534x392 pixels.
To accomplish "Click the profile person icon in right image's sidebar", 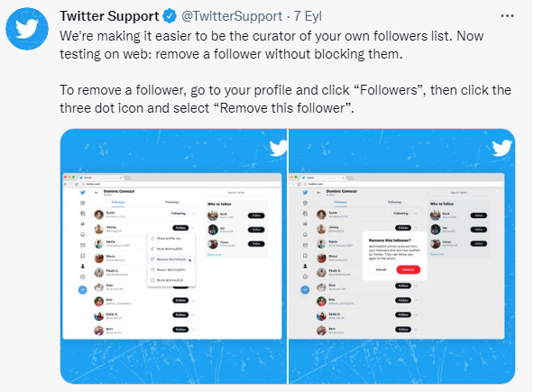I will (305, 266).
